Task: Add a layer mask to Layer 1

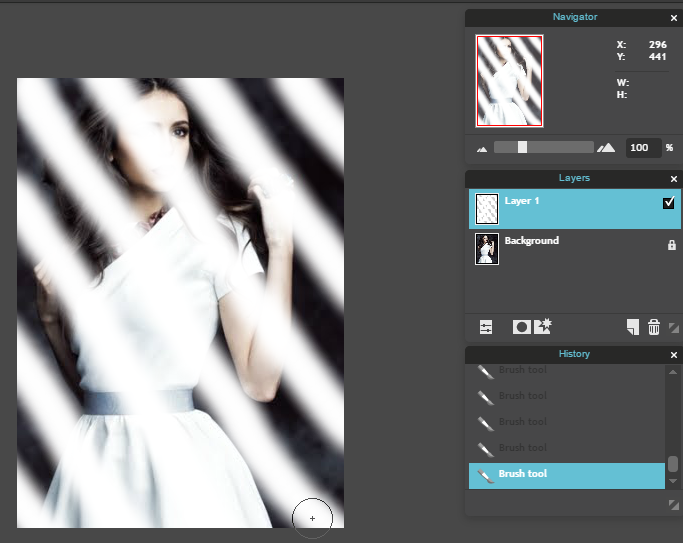Action: 521,327
